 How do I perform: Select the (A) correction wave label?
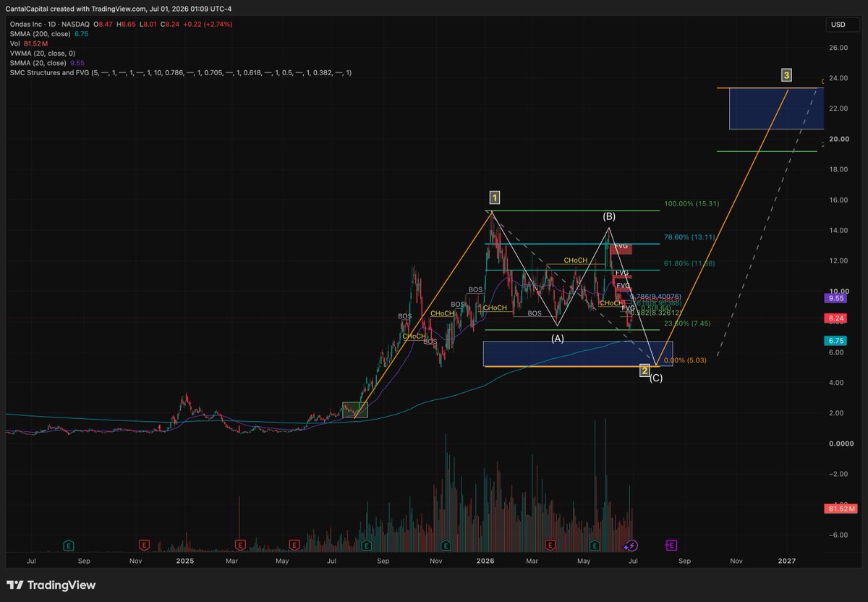coord(558,338)
